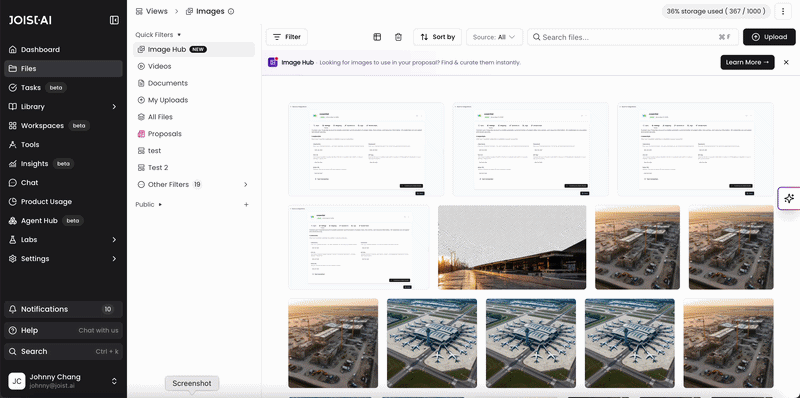The width and height of the screenshot is (800, 398).
Task: Click the JC avatar
Action: (16, 381)
